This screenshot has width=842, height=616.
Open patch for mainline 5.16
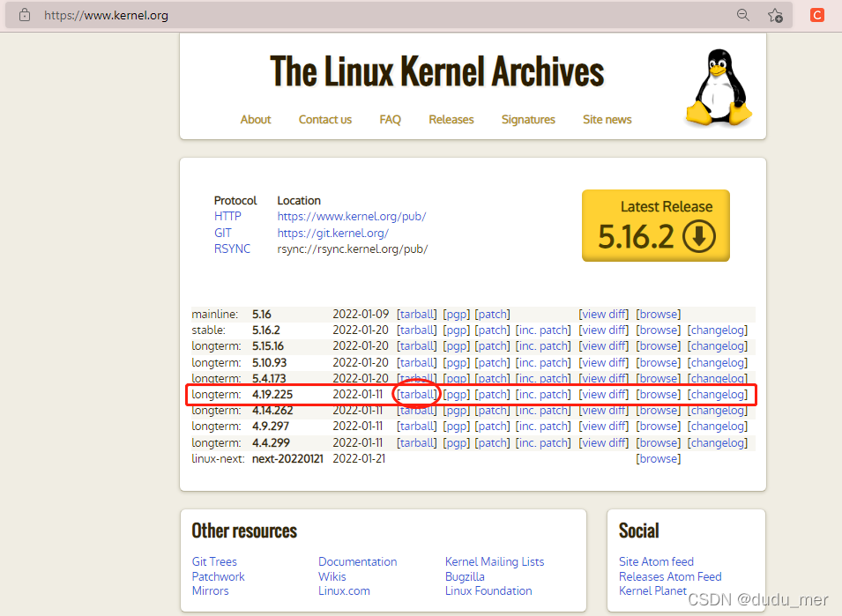493,314
